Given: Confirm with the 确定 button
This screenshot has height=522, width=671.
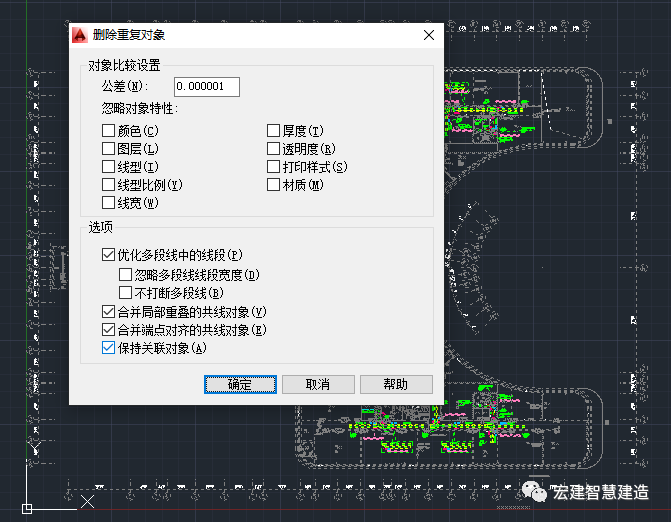Looking at the screenshot, I should coord(240,384).
